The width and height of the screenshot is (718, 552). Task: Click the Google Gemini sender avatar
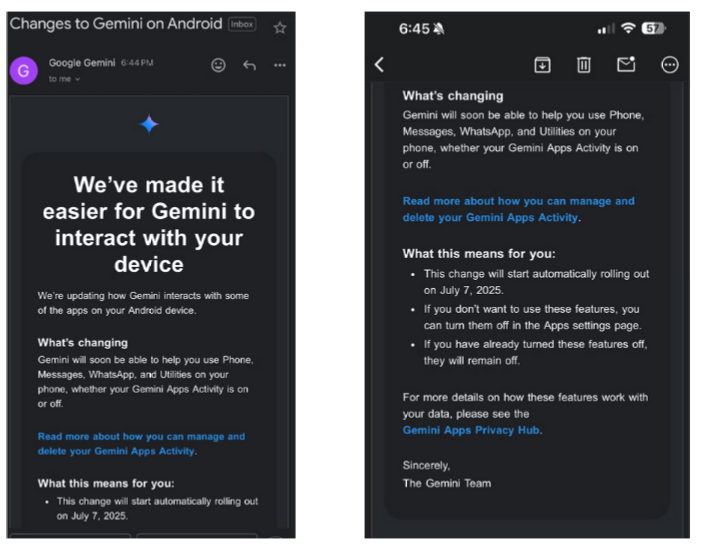tap(23, 71)
